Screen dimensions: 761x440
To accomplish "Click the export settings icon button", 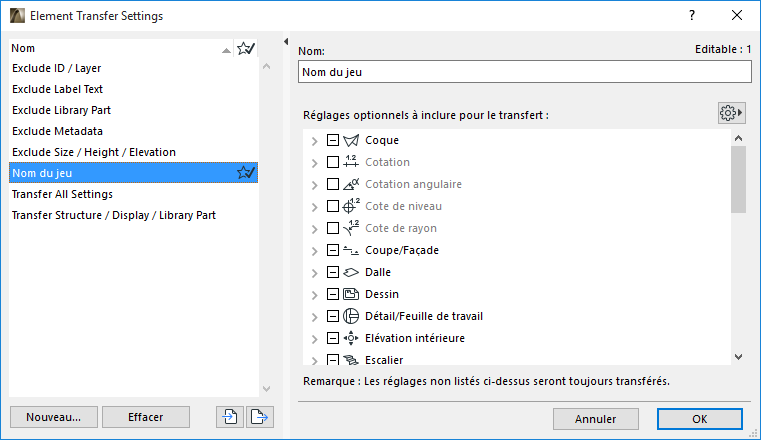I will point(260,417).
